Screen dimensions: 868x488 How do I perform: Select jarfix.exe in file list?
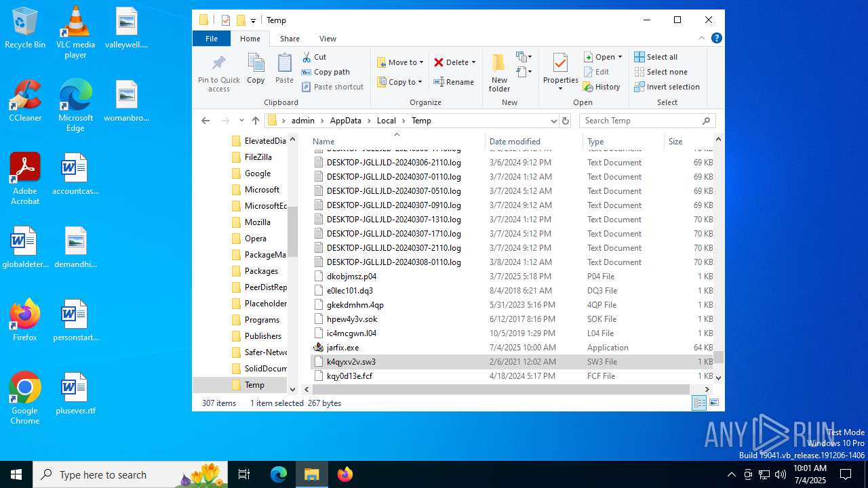342,348
